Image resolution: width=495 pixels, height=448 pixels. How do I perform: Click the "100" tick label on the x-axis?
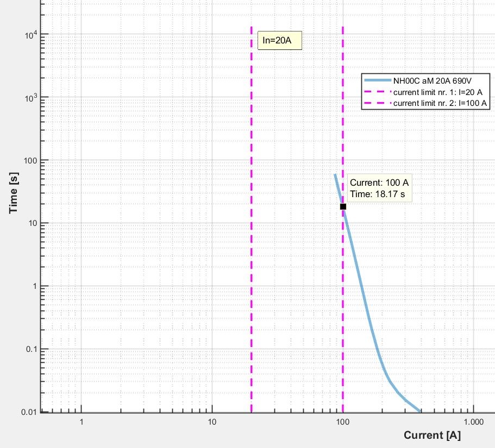point(342,422)
